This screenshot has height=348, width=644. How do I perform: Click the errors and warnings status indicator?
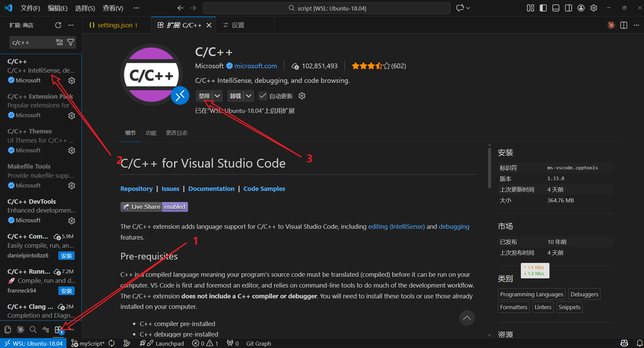(205, 343)
